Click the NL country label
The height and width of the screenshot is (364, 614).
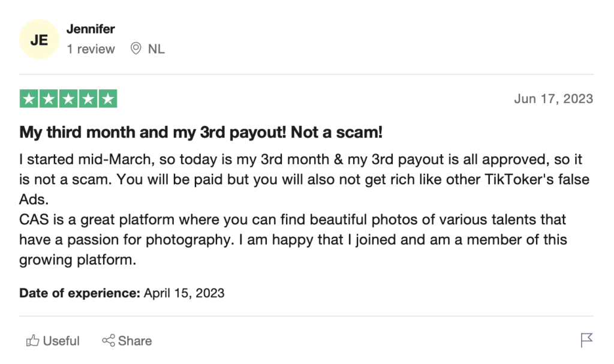click(156, 49)
